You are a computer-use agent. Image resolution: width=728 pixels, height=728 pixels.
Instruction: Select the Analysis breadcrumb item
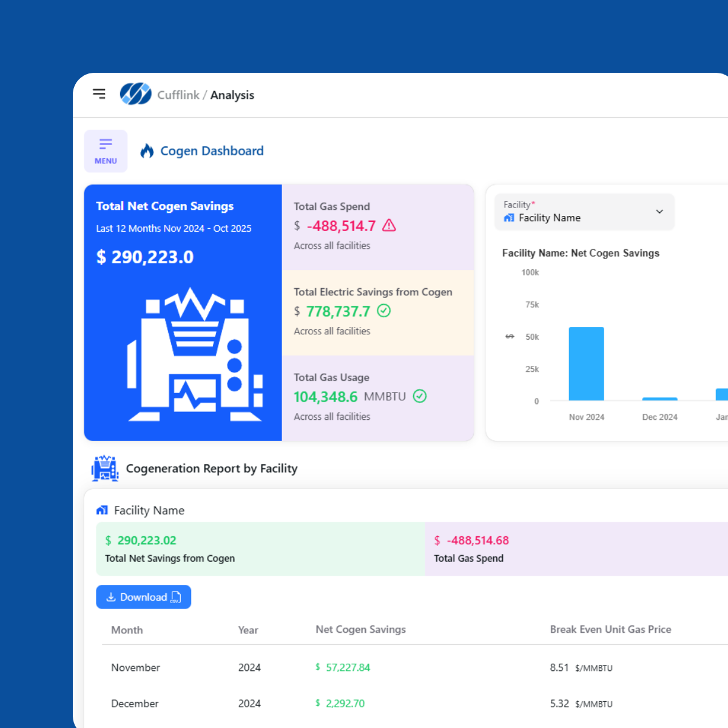tap(232, 95)
